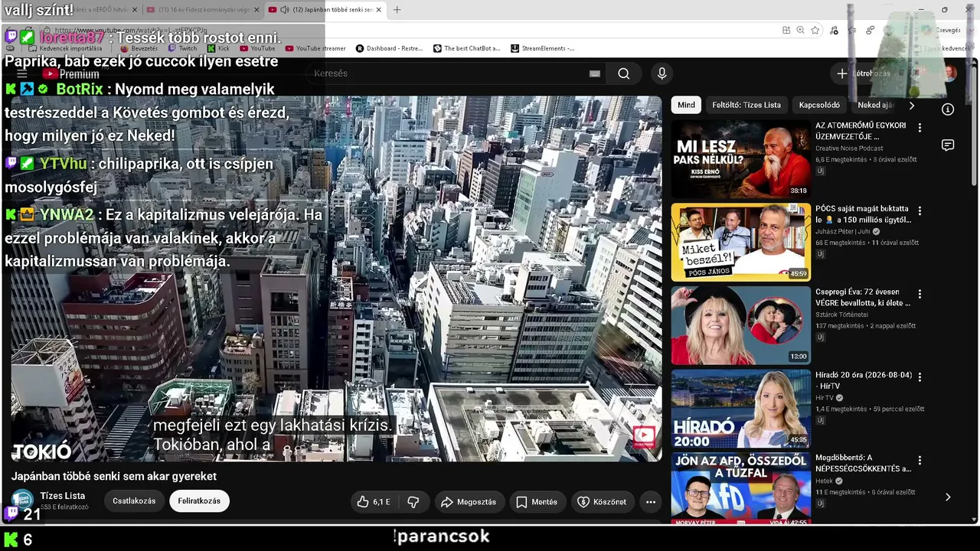The image size is (980, 551).
Task: Open options for the Csepregi Éva video
Action: click(920, 295)
